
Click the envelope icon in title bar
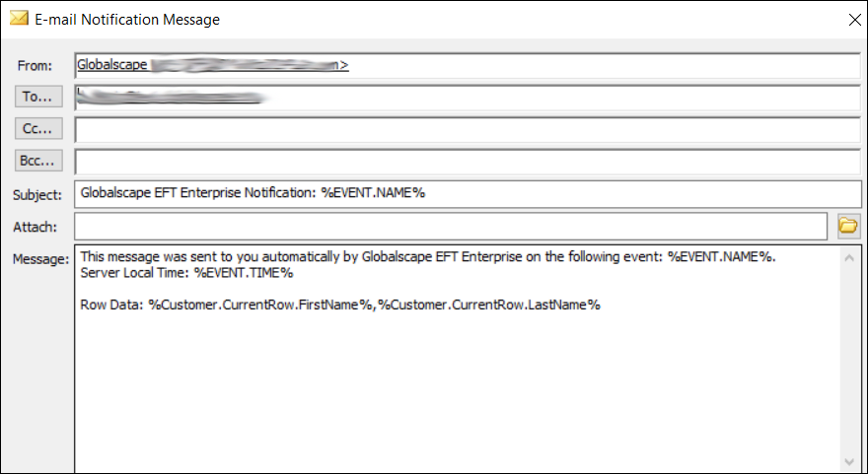tap(18, 19)
